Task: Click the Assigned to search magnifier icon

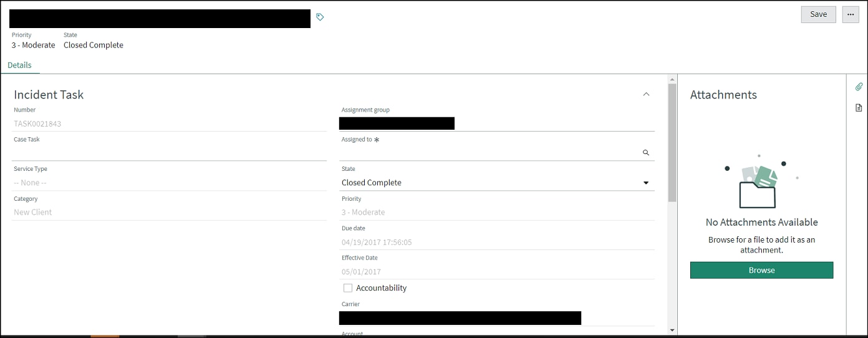Action: (646, 152)
